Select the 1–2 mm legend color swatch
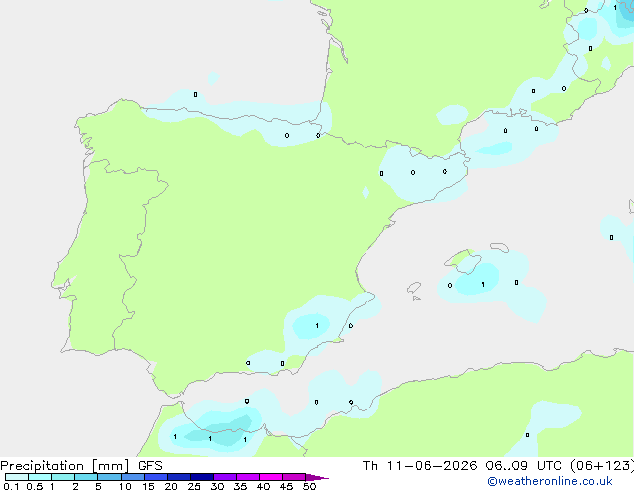This screenshot has width=634, height=490. pyautogui.click(x=63, y=477)
